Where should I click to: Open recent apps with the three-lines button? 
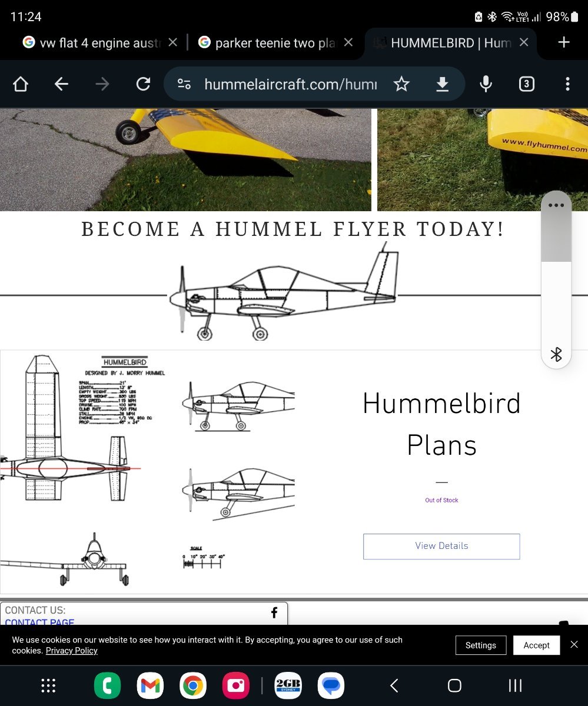pyautogui.click(x=515, y=685)
